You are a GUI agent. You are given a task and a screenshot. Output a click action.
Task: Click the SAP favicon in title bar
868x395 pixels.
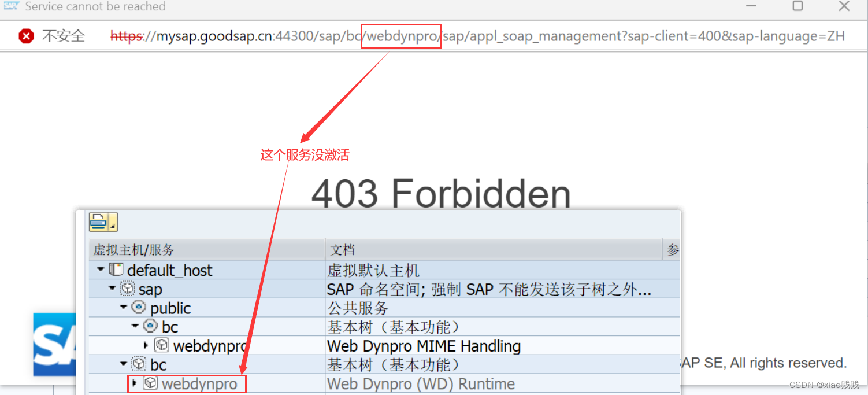click(11, 6)
